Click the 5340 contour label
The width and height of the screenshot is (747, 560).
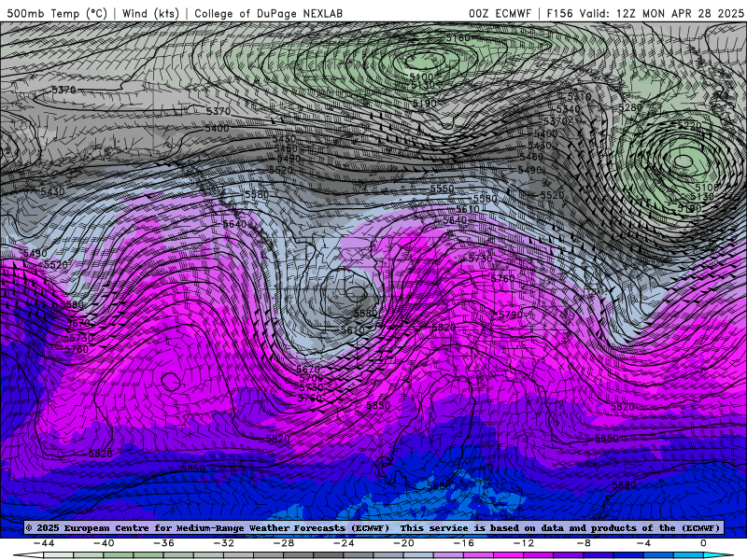(568, 109)
